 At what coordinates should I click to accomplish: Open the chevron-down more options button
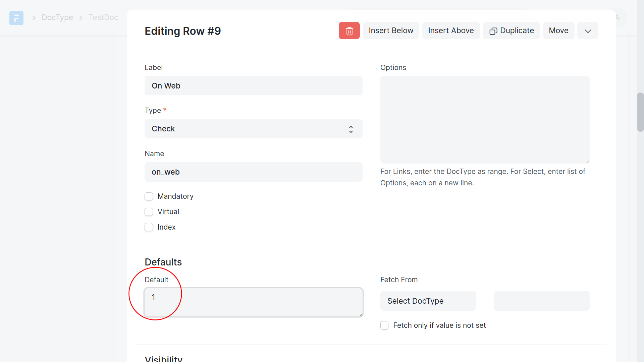coord(588,31)
